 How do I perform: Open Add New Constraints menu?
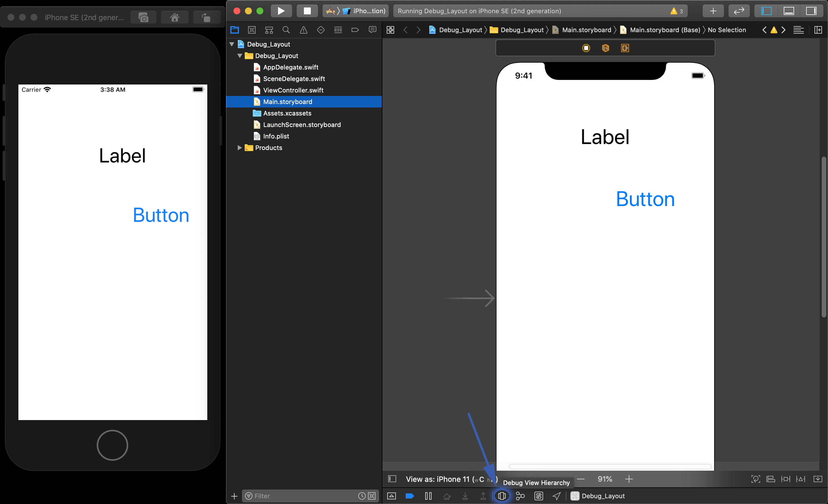coord(786,479)
